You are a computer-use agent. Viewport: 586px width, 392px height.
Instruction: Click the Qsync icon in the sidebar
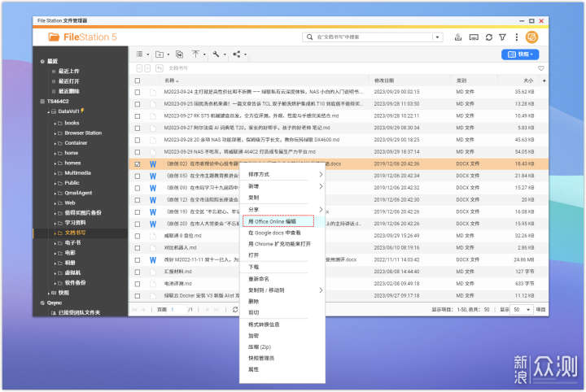[x=42, y=303]
